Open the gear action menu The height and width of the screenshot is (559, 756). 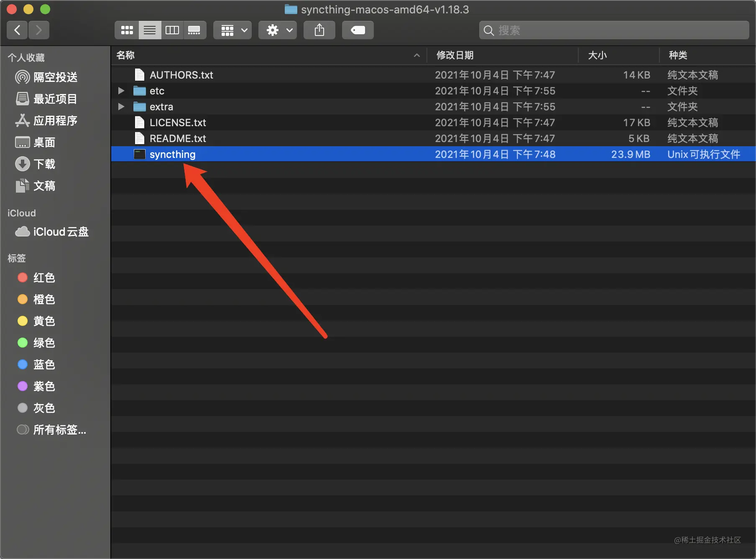tap(278, 30)
